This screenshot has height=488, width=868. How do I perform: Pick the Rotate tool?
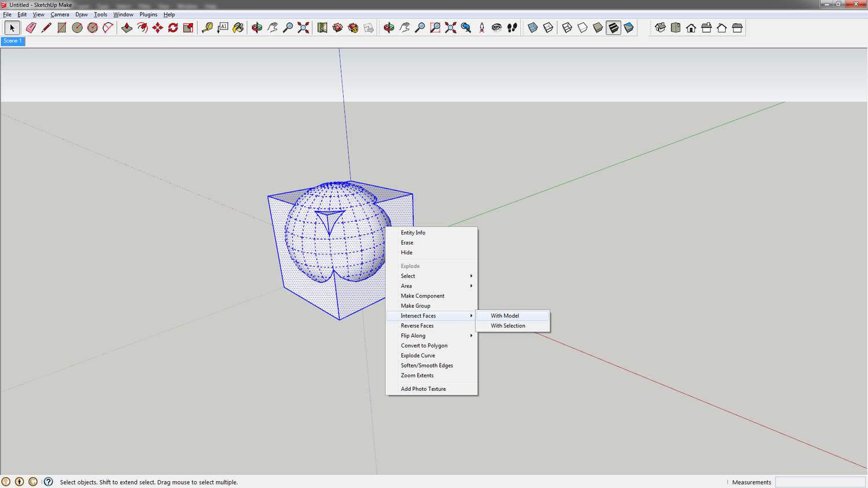point(173,27)
